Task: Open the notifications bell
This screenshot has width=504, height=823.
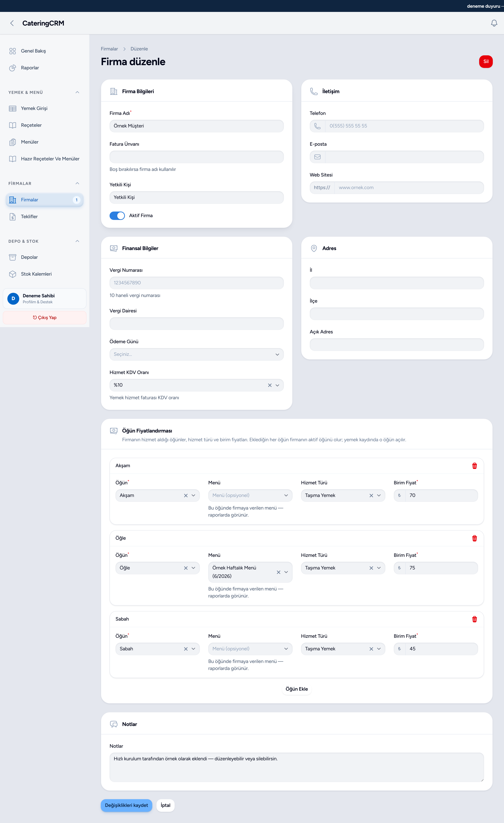Action: click(494, 23)
